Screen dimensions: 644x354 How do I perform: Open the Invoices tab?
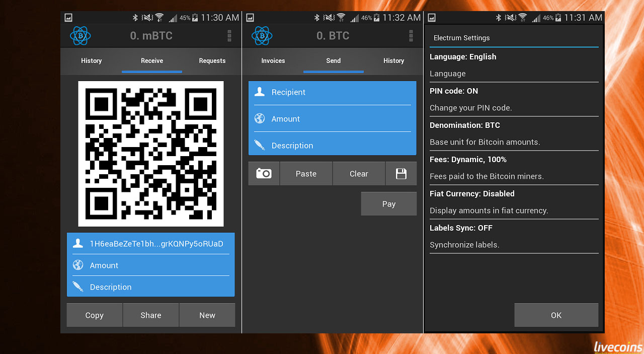[x=273, y=60]
